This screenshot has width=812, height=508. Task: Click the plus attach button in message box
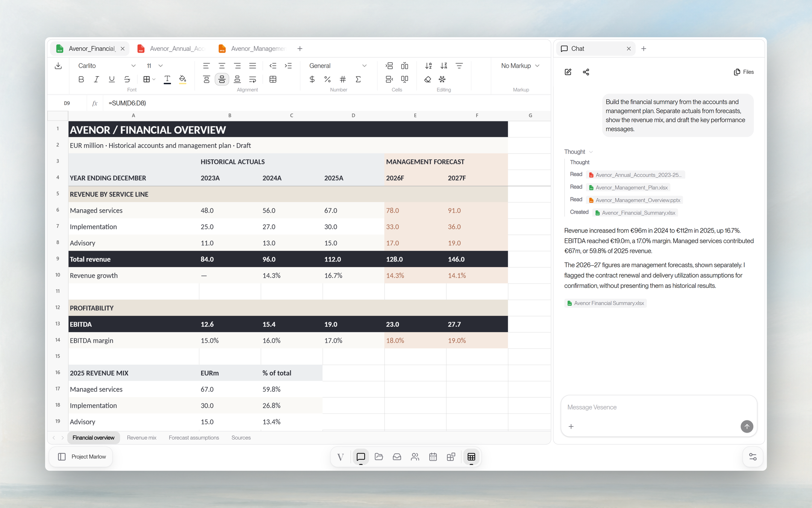pos(571,426)
